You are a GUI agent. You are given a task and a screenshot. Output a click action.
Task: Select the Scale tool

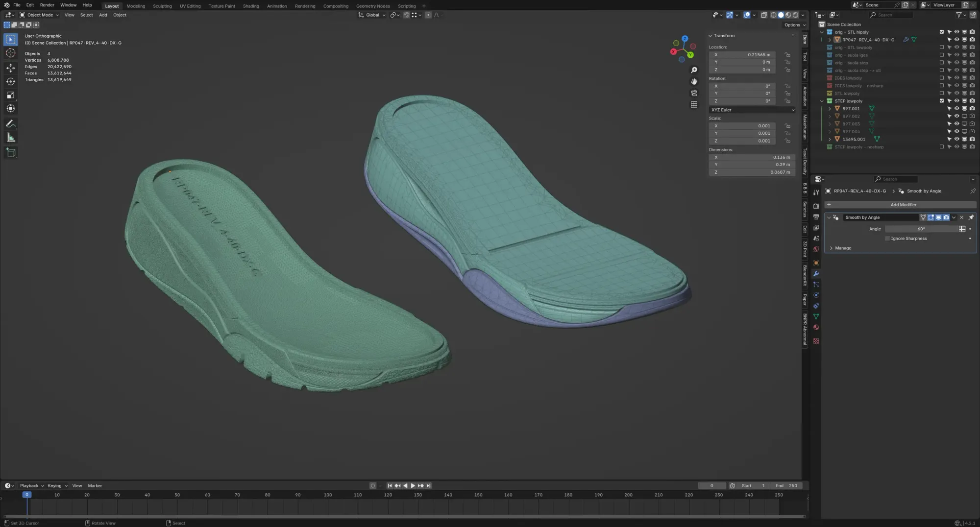coord(11,95)
